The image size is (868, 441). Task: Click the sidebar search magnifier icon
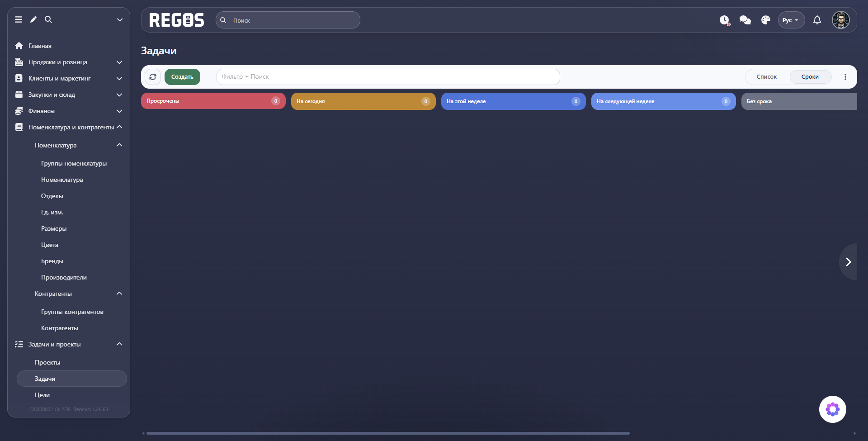(48, 19)
